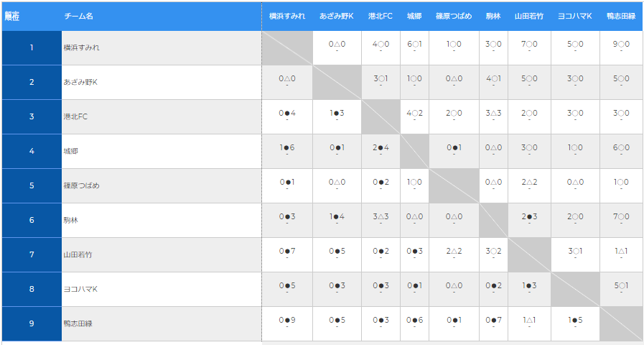Click the 篠原つばめ column header

click(454, 16)
